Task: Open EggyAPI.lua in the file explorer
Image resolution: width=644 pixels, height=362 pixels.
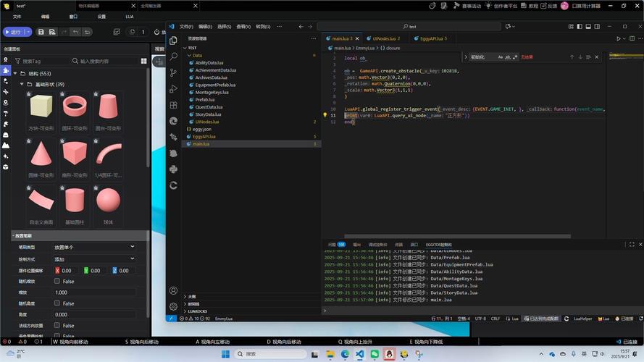Action: (204, 136)
